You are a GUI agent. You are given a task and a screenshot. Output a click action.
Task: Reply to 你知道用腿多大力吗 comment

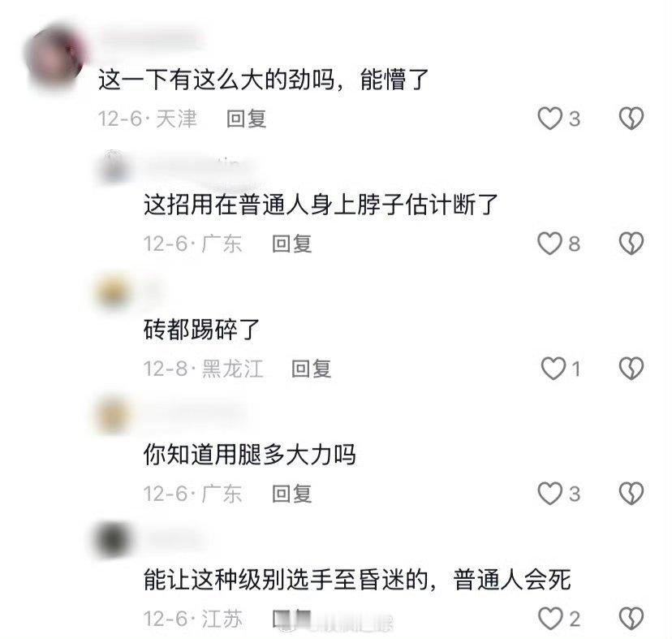[x=292, y=494]
